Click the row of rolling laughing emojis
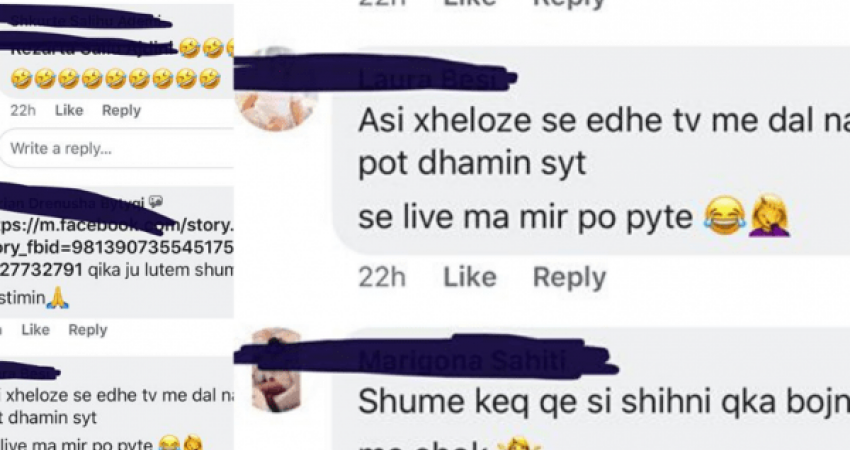Viewport: 850px width, 450px height. pyautogui.click(x=115, y=79)
